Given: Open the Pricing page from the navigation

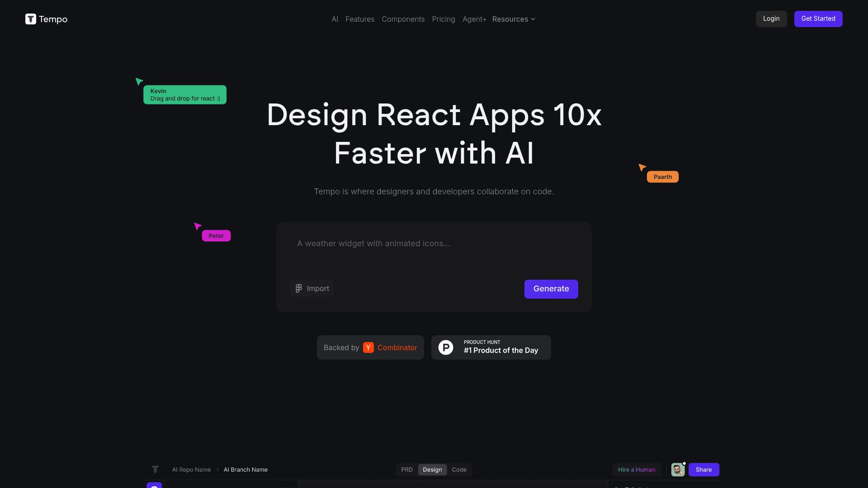Looking at the screenshot, I should click(x=443, y=19).
